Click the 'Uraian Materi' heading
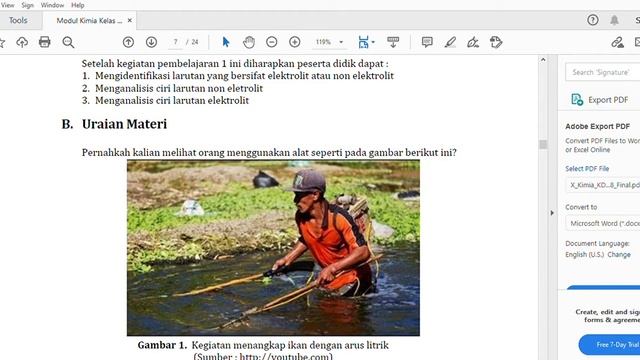Screen dimensions: 640x360 point(124,124)
